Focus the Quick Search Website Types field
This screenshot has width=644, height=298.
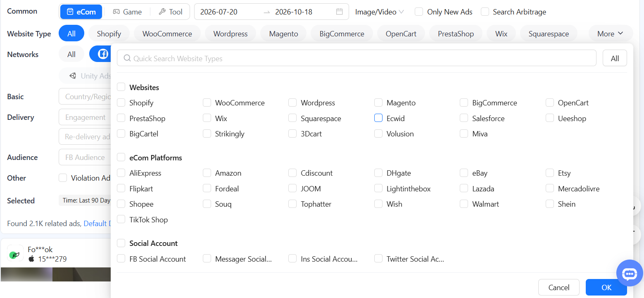(x=356, y=58)
